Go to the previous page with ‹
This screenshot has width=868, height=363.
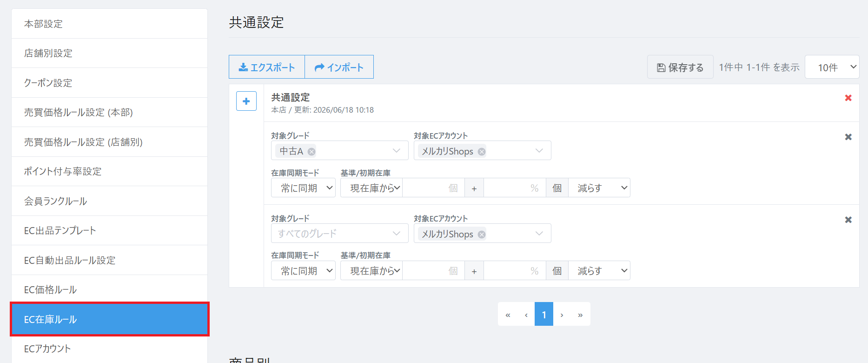(526, 314)
